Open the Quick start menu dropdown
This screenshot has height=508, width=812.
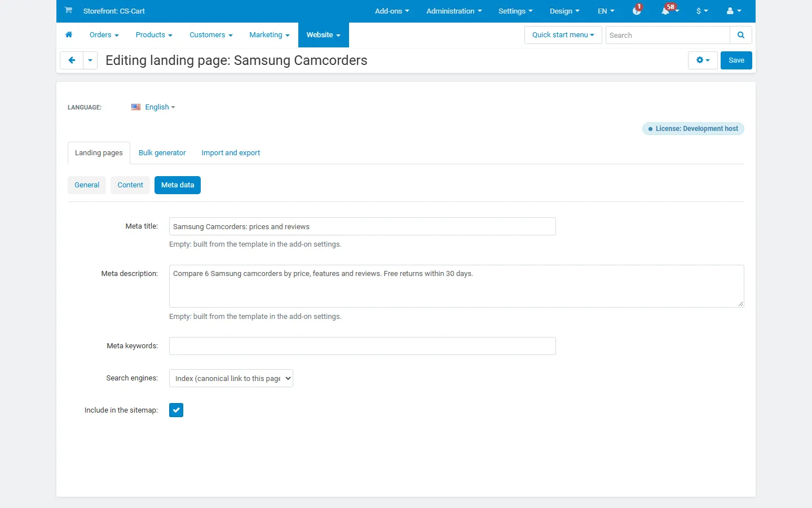(563, 35)
